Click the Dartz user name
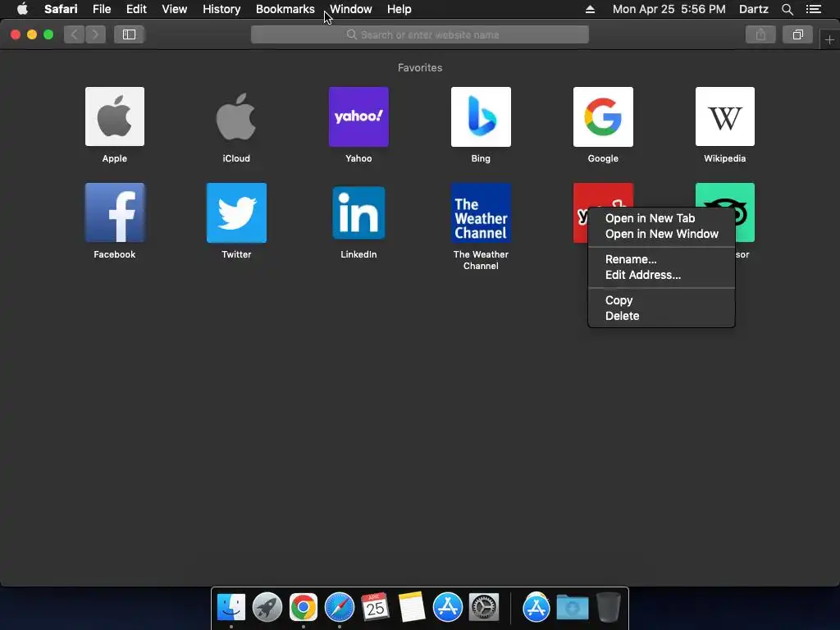The height and width of the screenshot is (630, 840). coord(753,9)
